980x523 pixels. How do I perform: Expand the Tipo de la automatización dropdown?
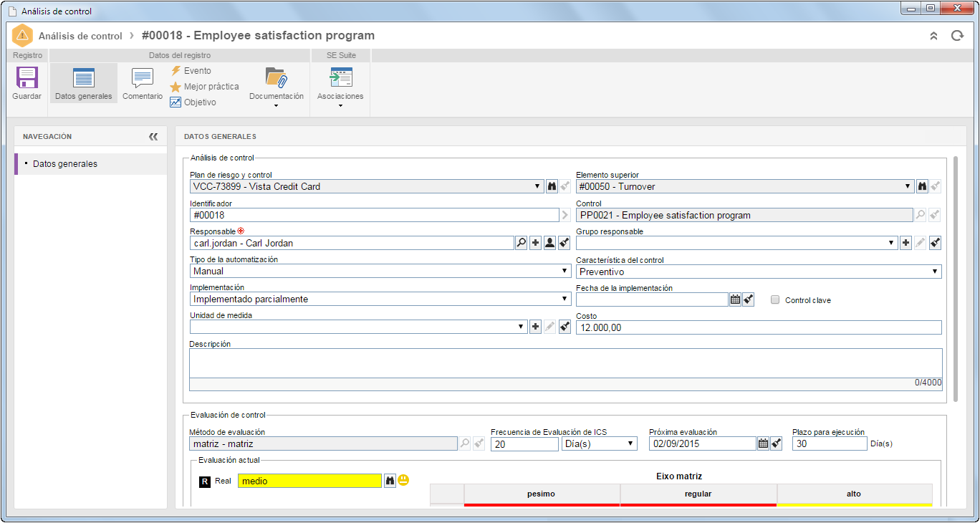click(380, 272)
